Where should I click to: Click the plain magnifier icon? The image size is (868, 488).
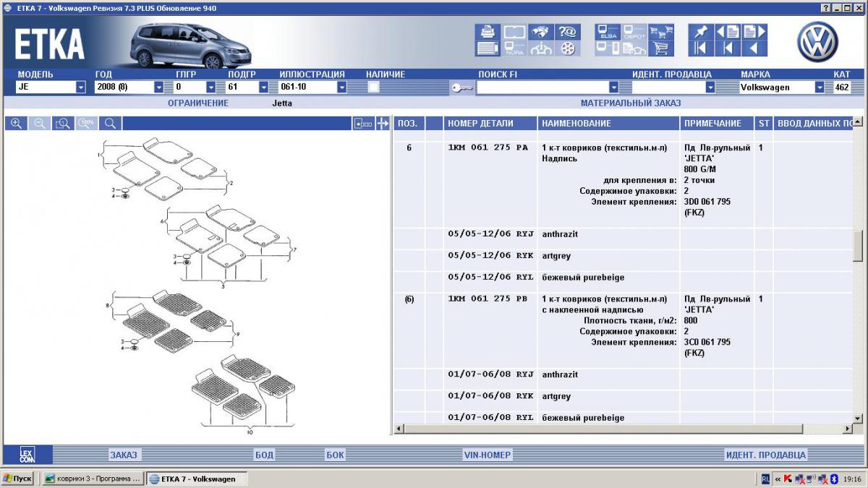click(111, 124)
